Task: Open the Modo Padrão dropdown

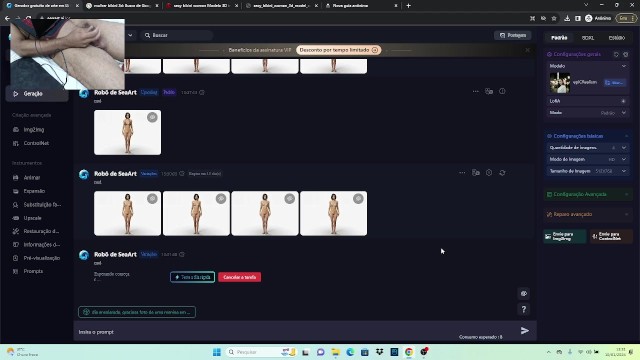Action: coord(588,113)
